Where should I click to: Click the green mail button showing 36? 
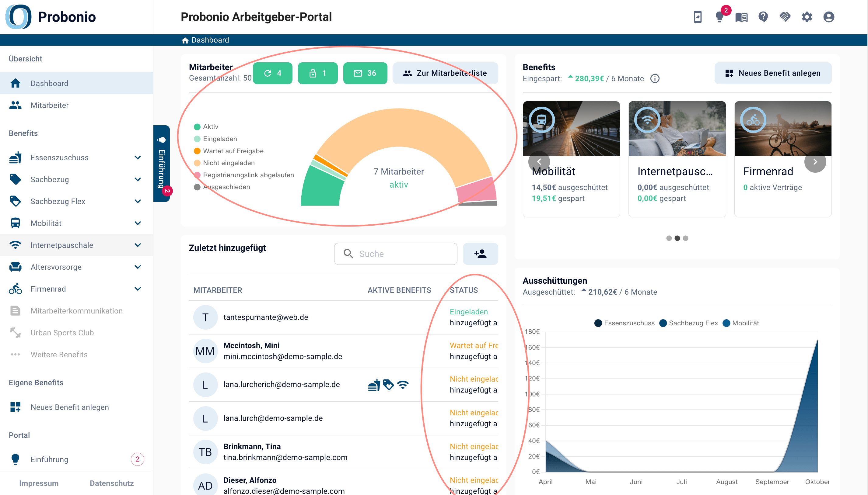click(x=365, y=73)
